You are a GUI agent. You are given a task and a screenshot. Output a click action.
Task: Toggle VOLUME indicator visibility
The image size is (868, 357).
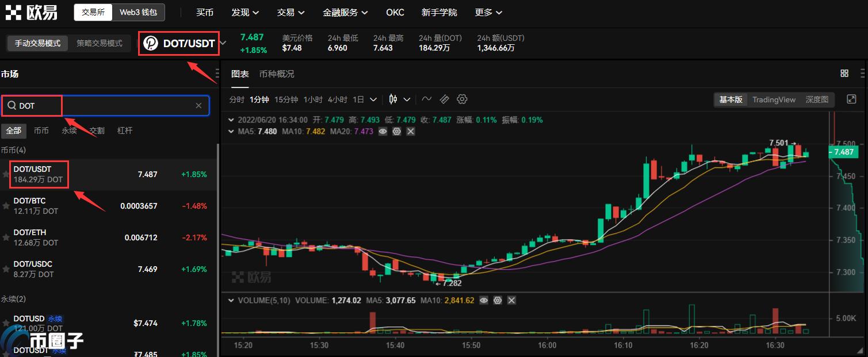[x=484, y=301]
